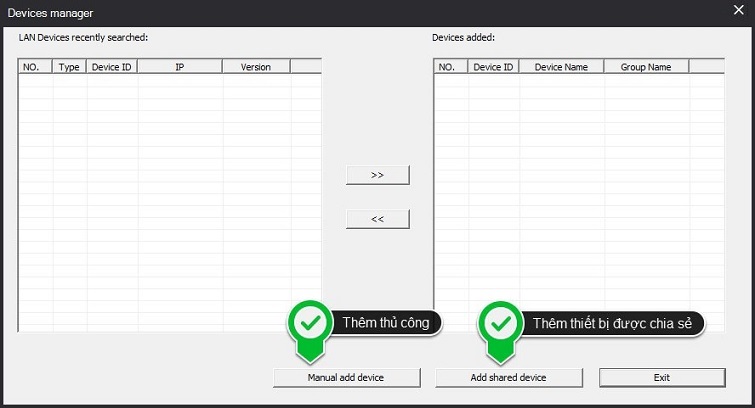This screenshot has height=408, width=755.
Task: Sort LAN devices by the Type column
Action: 70,67
